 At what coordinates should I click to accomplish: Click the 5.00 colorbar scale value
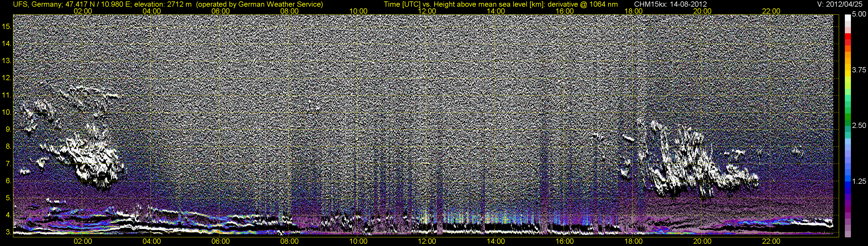(859, 14)
